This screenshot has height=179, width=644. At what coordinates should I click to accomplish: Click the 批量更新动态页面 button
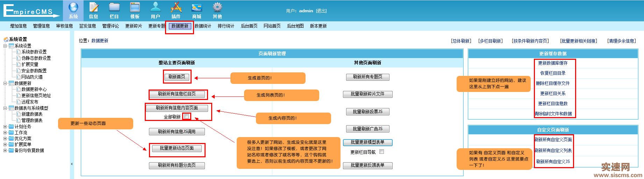coord(177,148)
